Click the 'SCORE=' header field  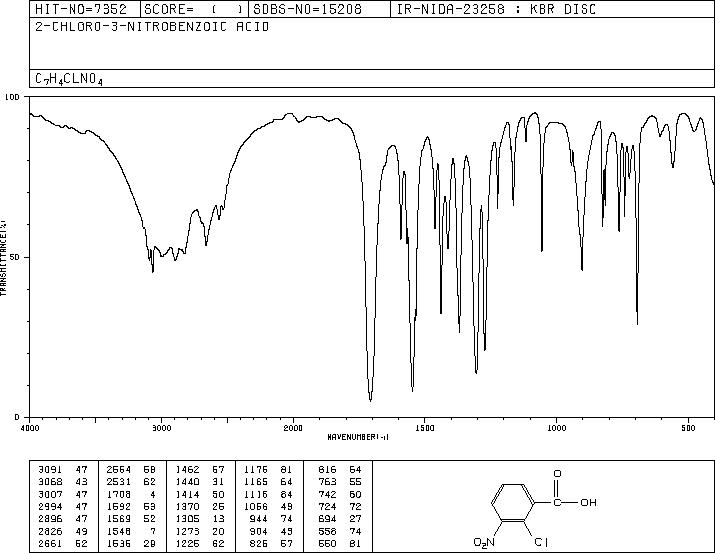193,9
